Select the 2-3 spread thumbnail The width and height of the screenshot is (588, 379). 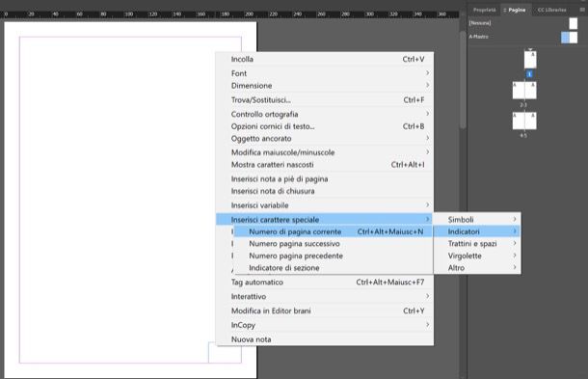[524, 91]
